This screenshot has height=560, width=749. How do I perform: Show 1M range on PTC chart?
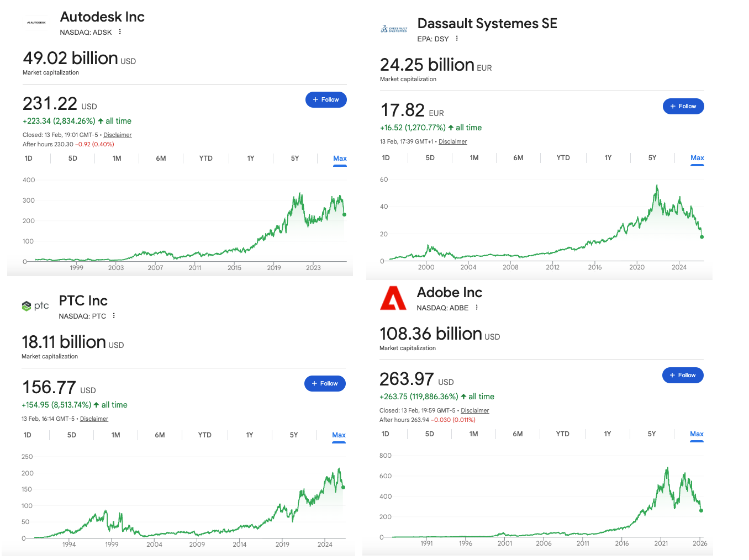(116, 435)
